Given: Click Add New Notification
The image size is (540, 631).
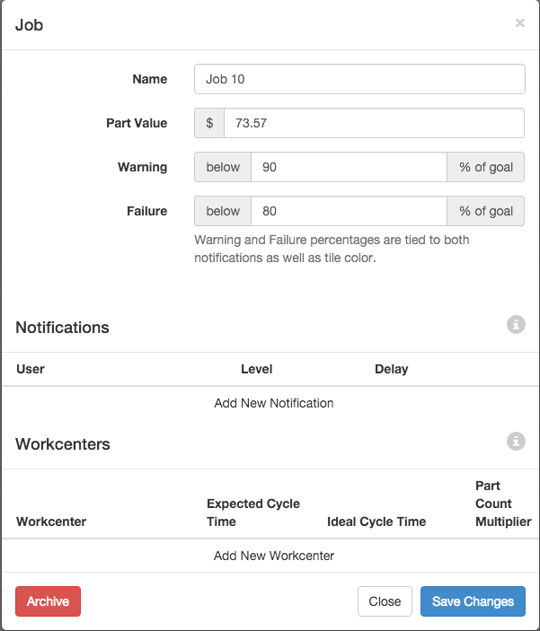Looking at the screenshot, I should pyautogui.click(x=274, y=403).
